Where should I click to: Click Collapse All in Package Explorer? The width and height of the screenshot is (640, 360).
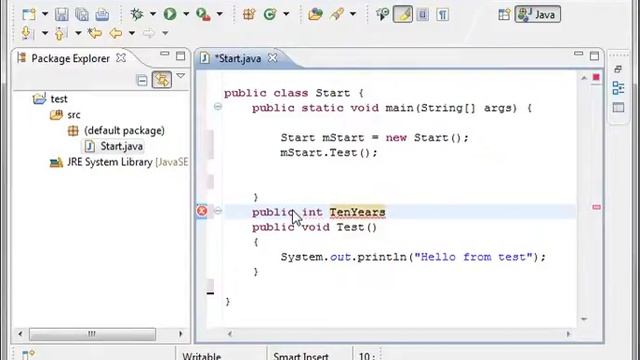click(x=142, y=80)
